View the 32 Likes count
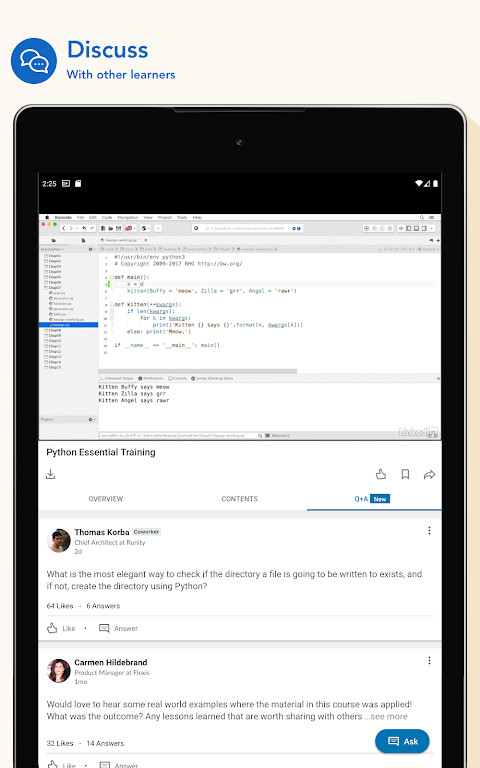The width and height of the screenshot is (480, 768). click(x=60, y=743)
